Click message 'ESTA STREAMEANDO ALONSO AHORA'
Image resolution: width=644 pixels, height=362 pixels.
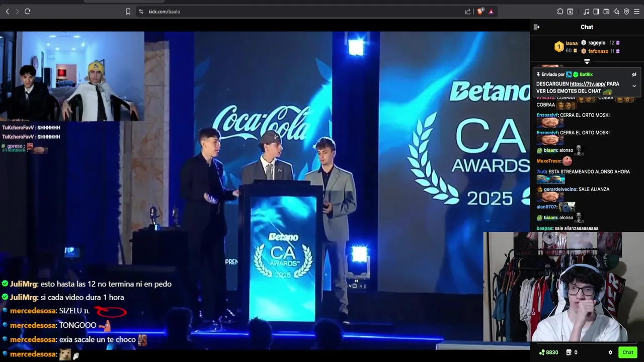[589, 171]
